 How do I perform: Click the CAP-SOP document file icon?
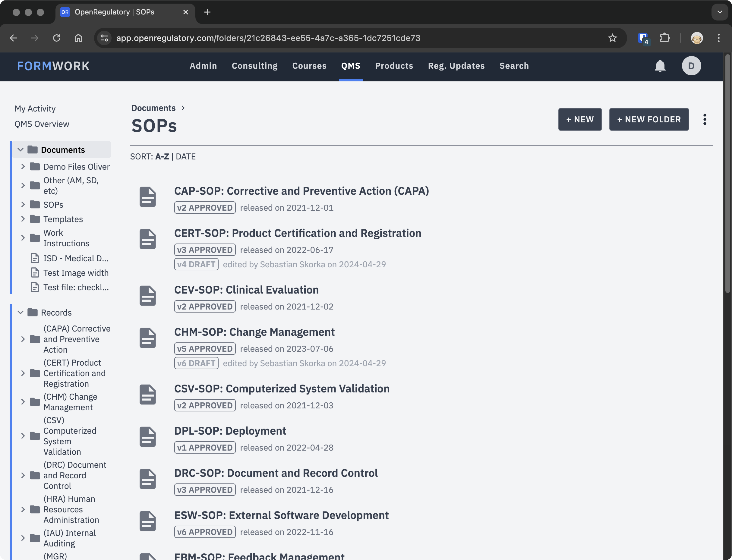point(148,197)
